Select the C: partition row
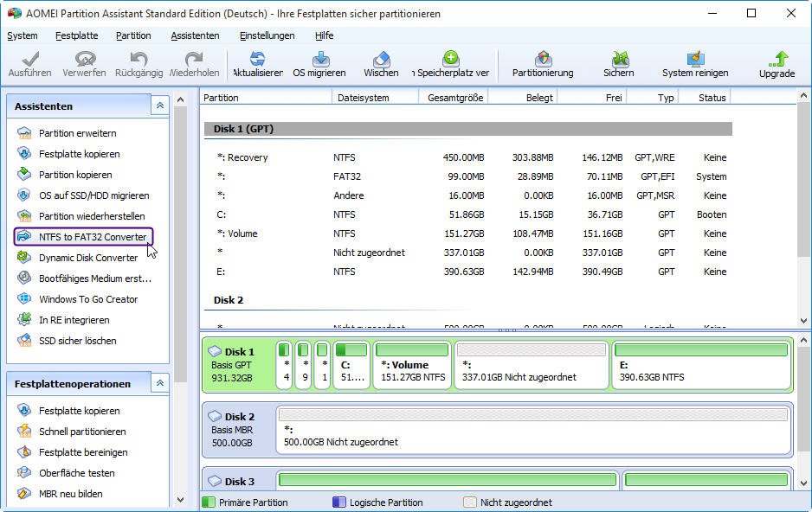 click(x=468, y=214)
